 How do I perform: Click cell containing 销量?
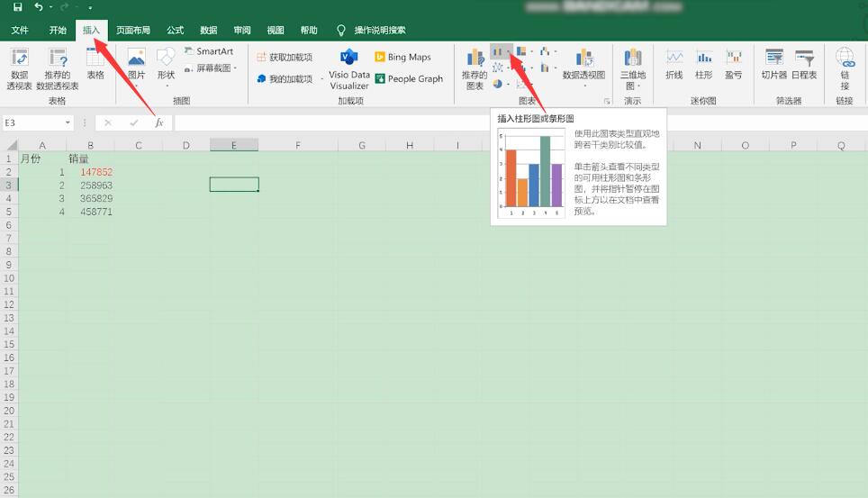(90, 158)
